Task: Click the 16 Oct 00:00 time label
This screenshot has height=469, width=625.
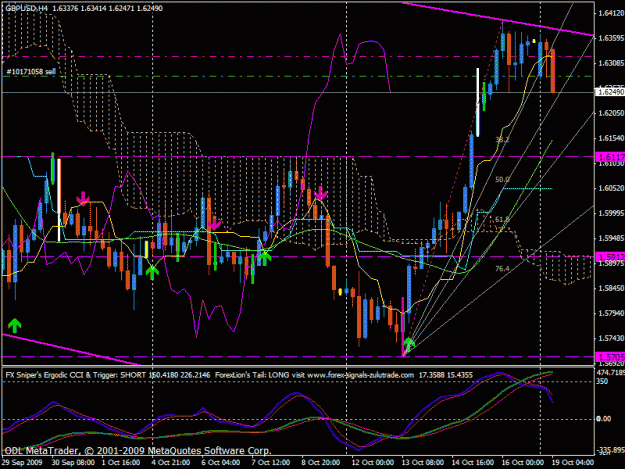Action: (522, 463)
